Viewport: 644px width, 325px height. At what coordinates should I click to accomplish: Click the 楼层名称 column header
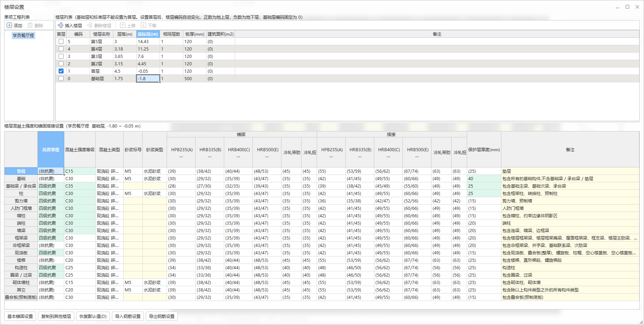pyautogui.click(x=102, y=34)
